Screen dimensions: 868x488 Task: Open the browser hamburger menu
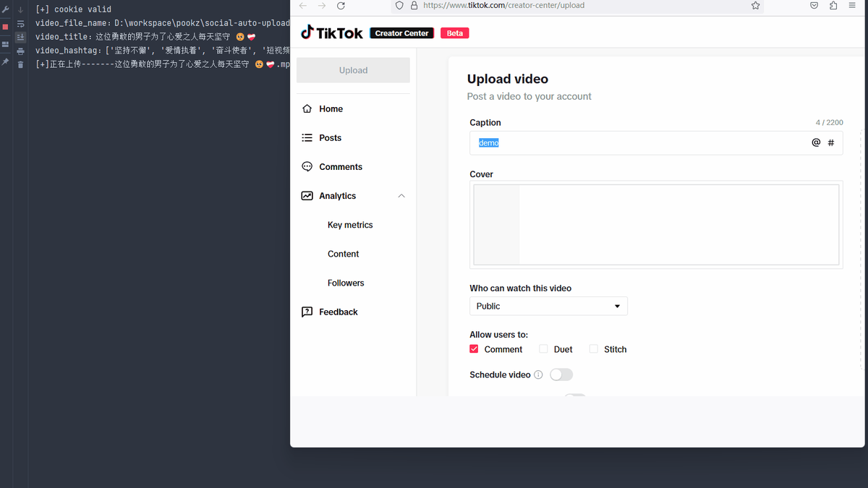coord(851,5)
